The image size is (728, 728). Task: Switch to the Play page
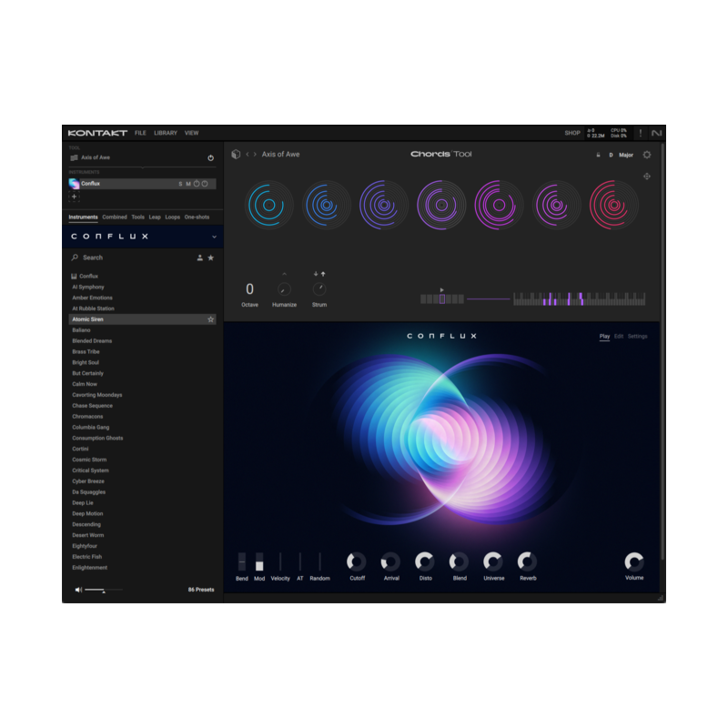pyautogui.click(x=604, y=336)
